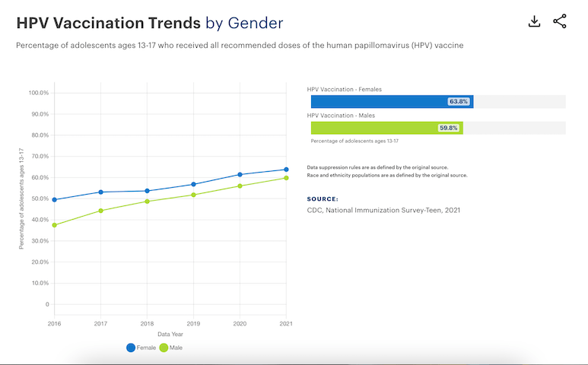Click the 'HPV Vaccination - Females' label
Image resolution: width=588 pixels, height=365 pixels.
pyautogui.click(x=345, y=89)
